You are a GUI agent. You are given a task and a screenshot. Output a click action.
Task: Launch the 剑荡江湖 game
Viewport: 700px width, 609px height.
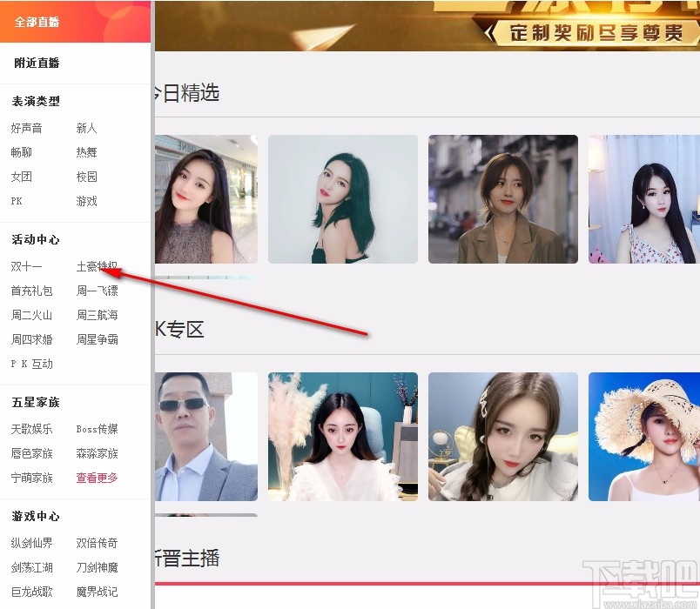31,567
